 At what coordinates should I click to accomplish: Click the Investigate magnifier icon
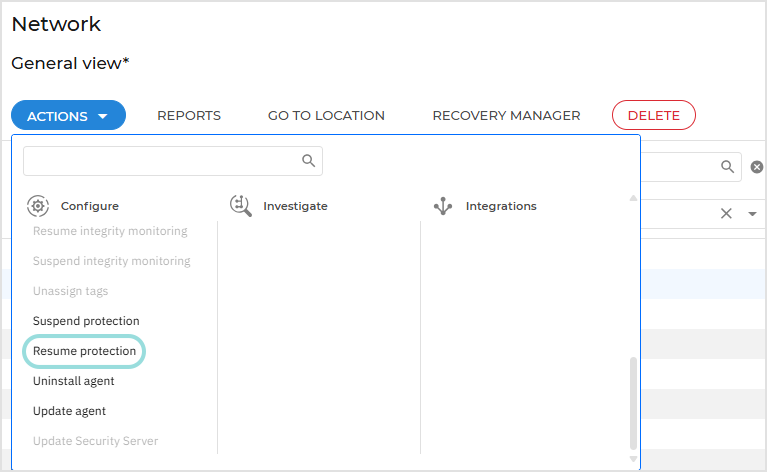[x=240, y=206]
